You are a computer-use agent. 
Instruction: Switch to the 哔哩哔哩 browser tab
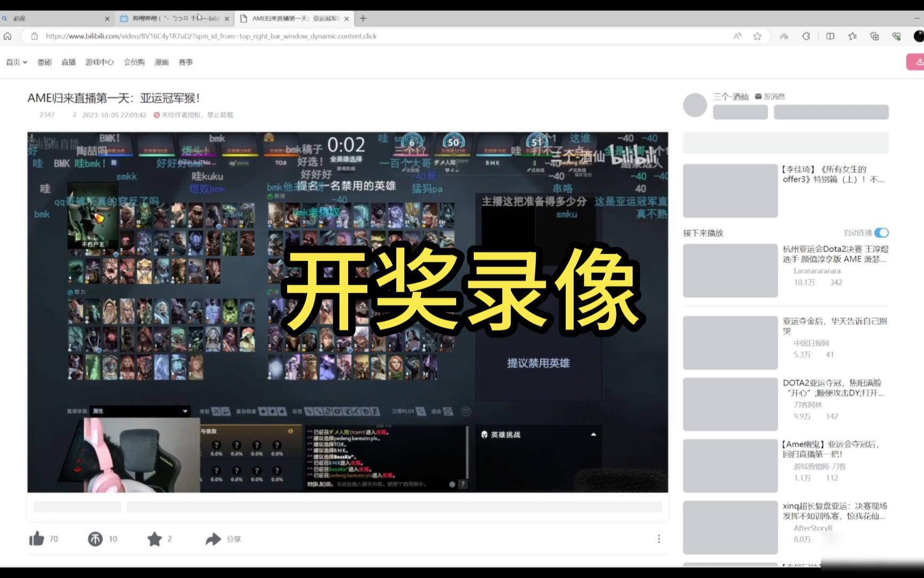click(x=174, y=18)
